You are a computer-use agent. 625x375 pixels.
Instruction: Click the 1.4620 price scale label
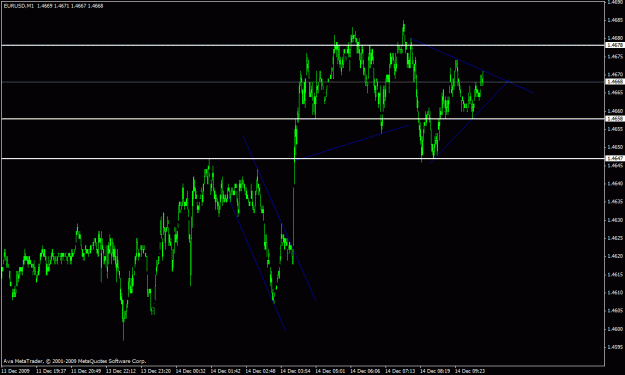615,257
